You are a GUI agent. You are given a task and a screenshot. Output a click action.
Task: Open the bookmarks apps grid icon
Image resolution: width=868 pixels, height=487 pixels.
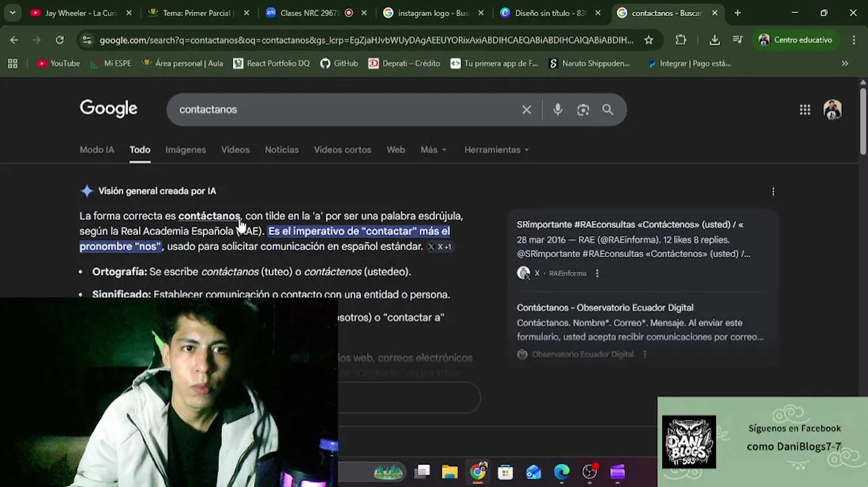pos(12,63)
